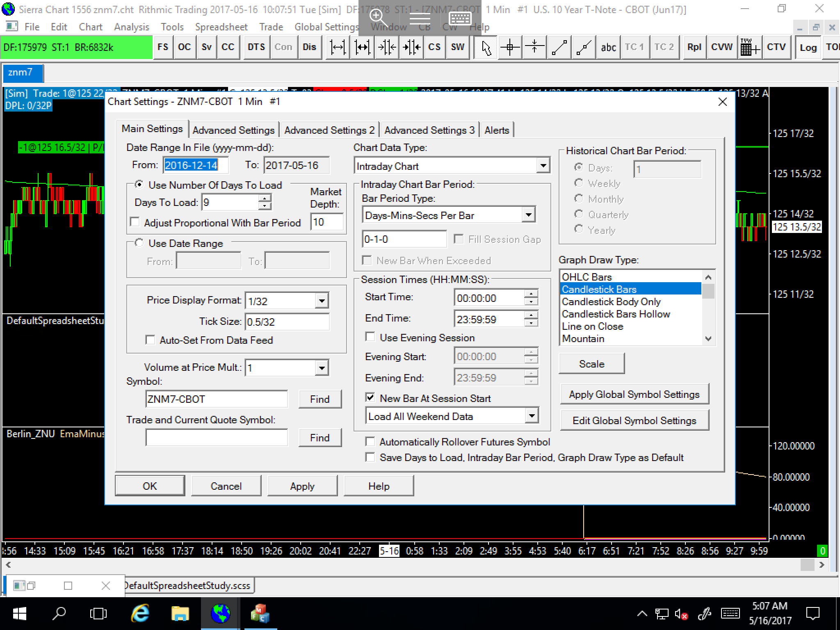Open the trade window grid icon
This screenshot has width=840, height=630.
click(750, 47)
